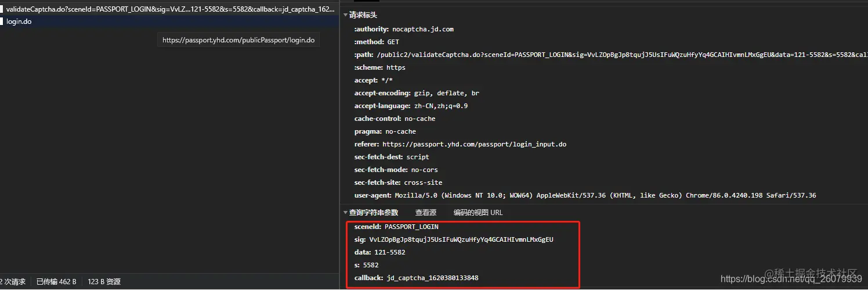The width and height of the screenshot is (868, 290).
Task: Click the sceneId PASSPORT_LOGIN parameter
Action: 396,227
